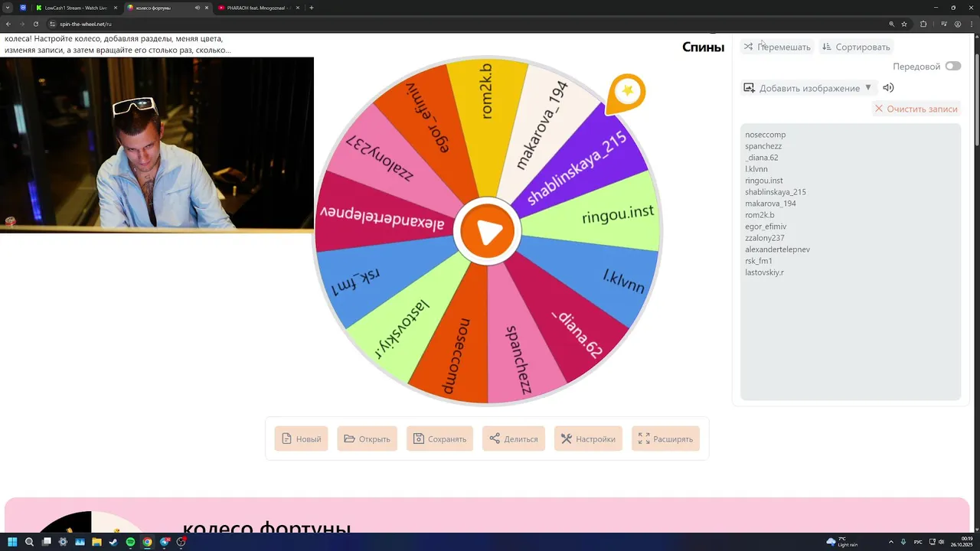The height and width of the screenshot is (551, 980).
Task: Select the _diana.62 entry in the list
Action: click(x=761, y=158)
